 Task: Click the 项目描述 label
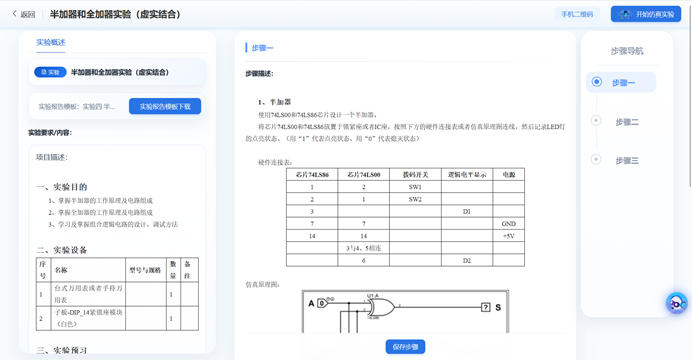(x=52, y=158)
